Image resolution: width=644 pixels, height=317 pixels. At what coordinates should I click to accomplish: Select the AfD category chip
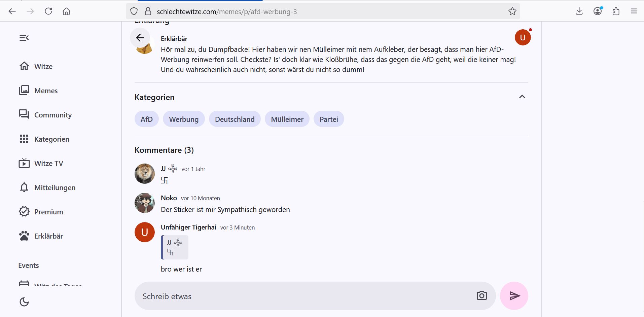(x=147, y=119)
